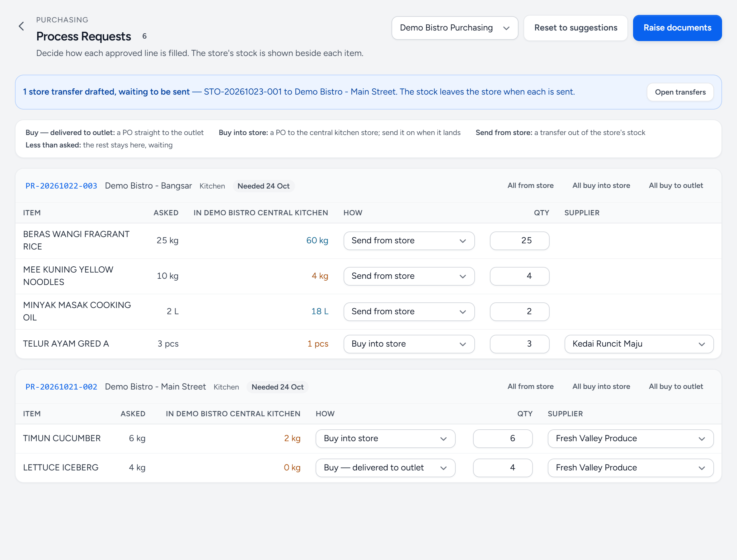Click the Needed 24 Oct badge for Bangsar
This screenshot has width=737, height=560.
[x=263, y=186]
